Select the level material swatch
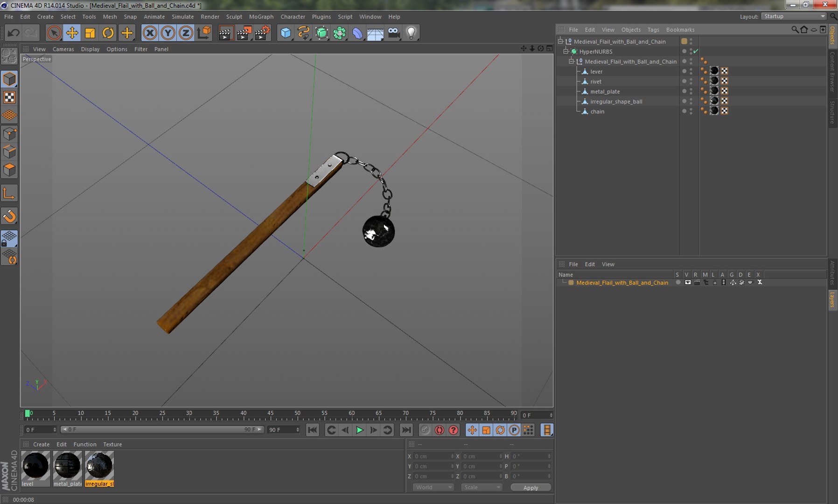838x504 pixels. [x=35, y=469]
